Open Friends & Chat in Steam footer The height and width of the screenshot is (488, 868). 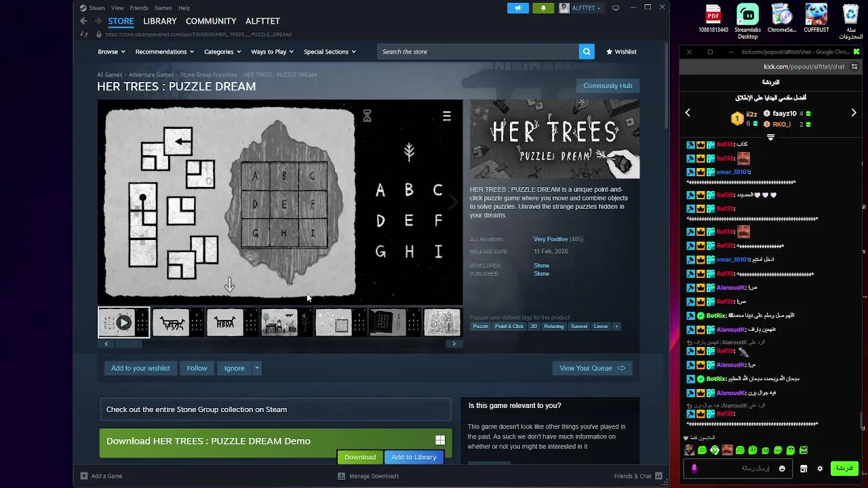(x=637, y=476)
